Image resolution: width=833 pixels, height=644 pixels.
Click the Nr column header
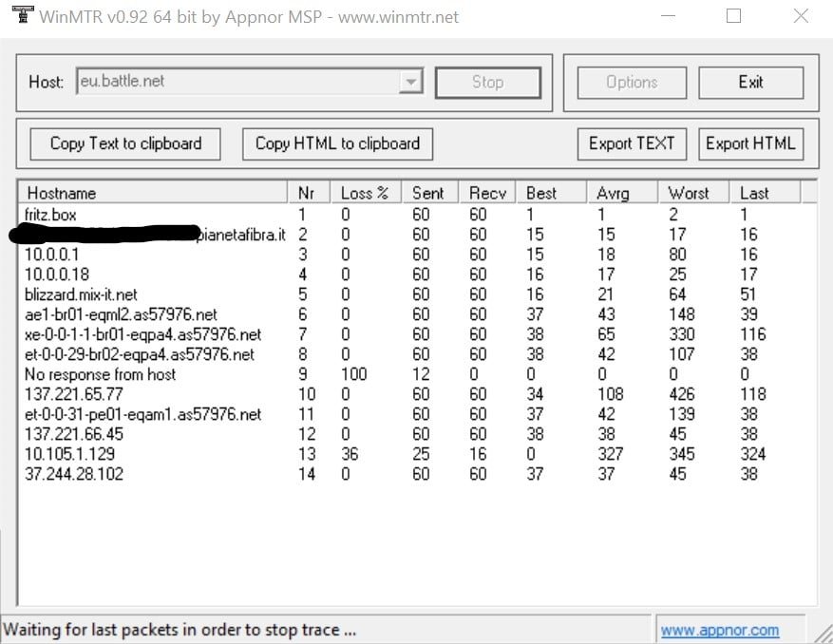[309, 193]
